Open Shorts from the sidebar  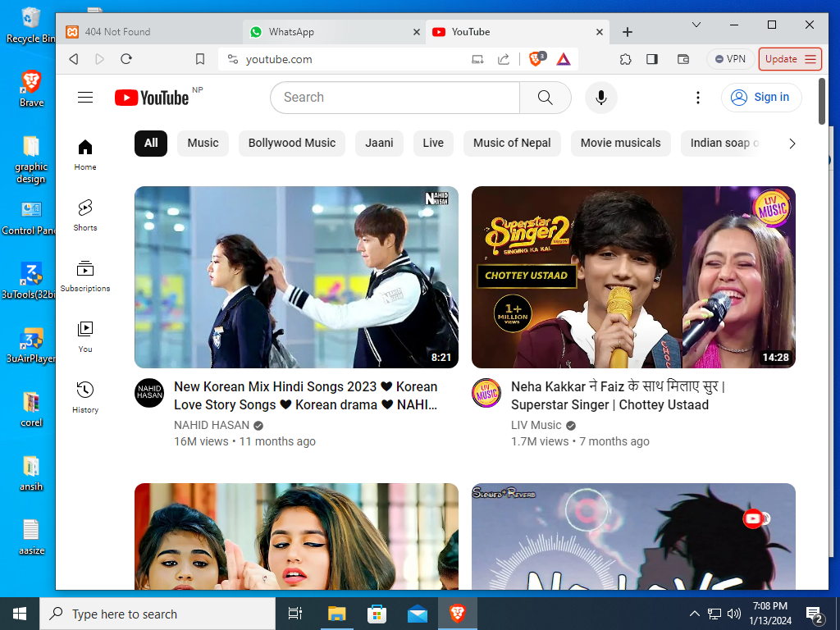[85, 214]
